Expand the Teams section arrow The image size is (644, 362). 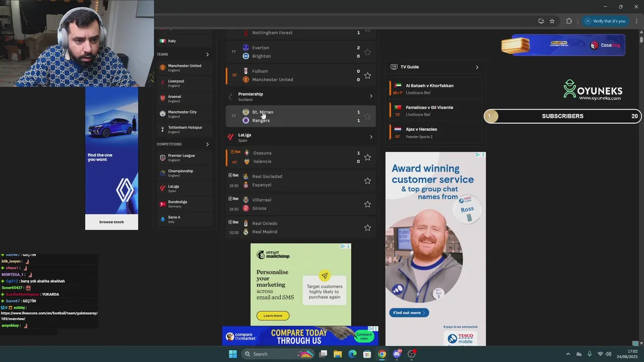point(207,54)
